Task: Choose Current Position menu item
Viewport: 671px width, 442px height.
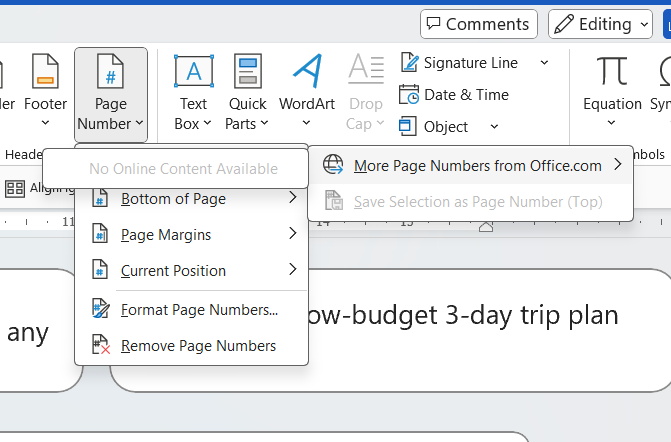Action: tap(192, 270)
